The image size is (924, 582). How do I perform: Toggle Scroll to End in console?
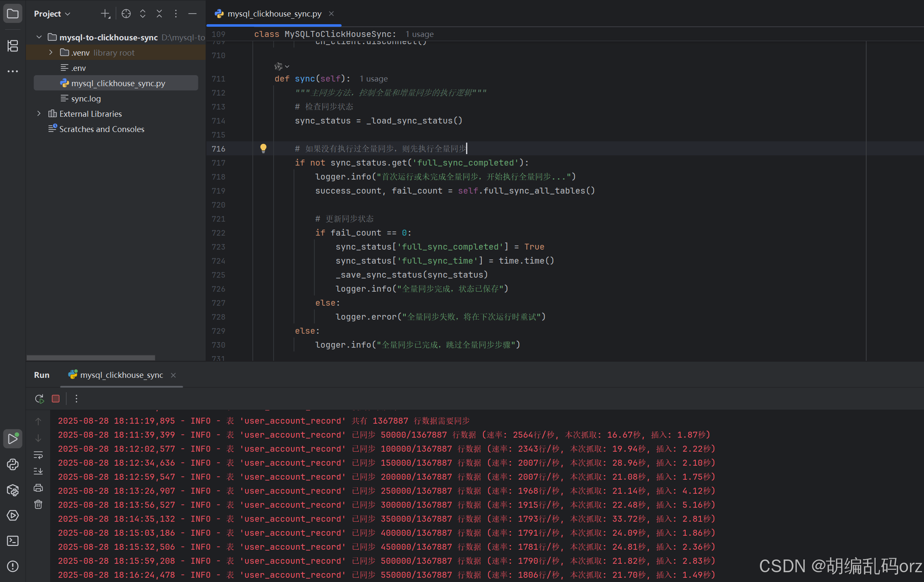coord(38,471)
